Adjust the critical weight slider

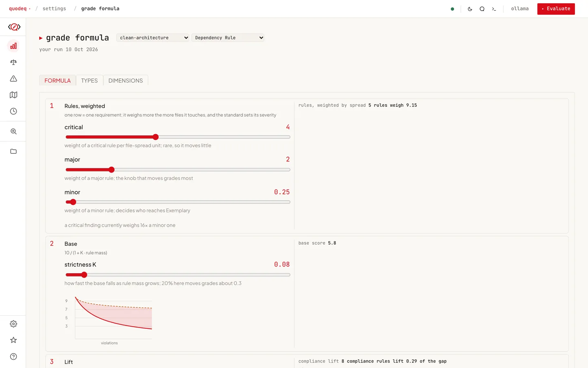(178, 137)
